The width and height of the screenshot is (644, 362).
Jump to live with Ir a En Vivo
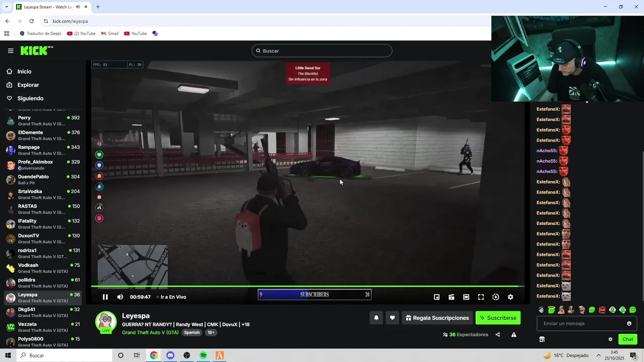pos(172,297)
